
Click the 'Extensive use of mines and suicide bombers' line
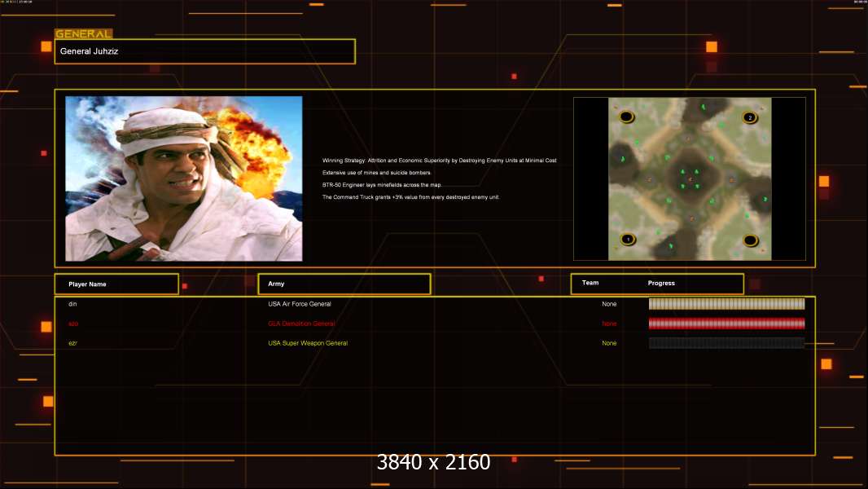pos(376,173)
